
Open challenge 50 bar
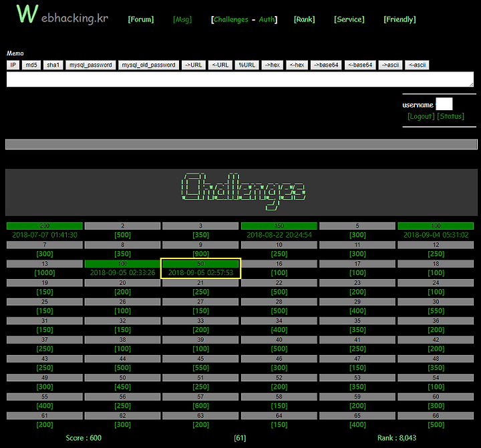[x=122, y=378]
